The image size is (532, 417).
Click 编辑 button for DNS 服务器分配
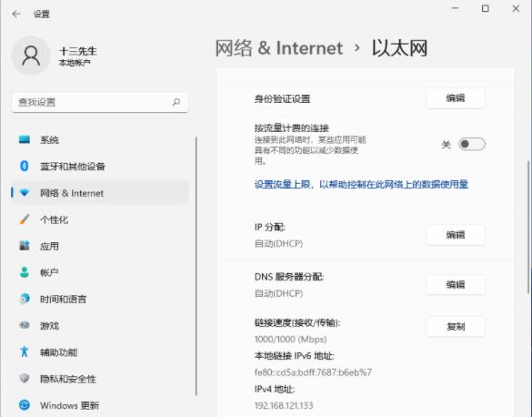coord(456,285)
